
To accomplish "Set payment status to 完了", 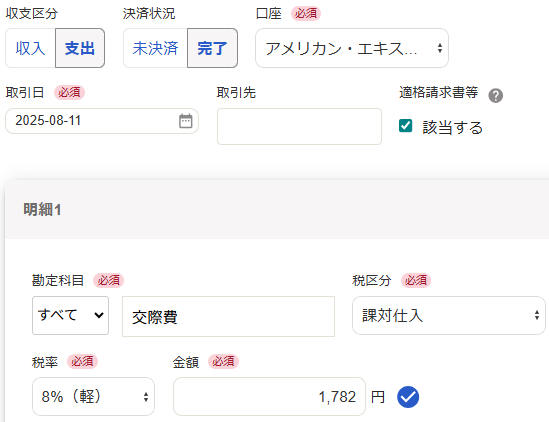I will pyautogui.click(x=213, y=48).
